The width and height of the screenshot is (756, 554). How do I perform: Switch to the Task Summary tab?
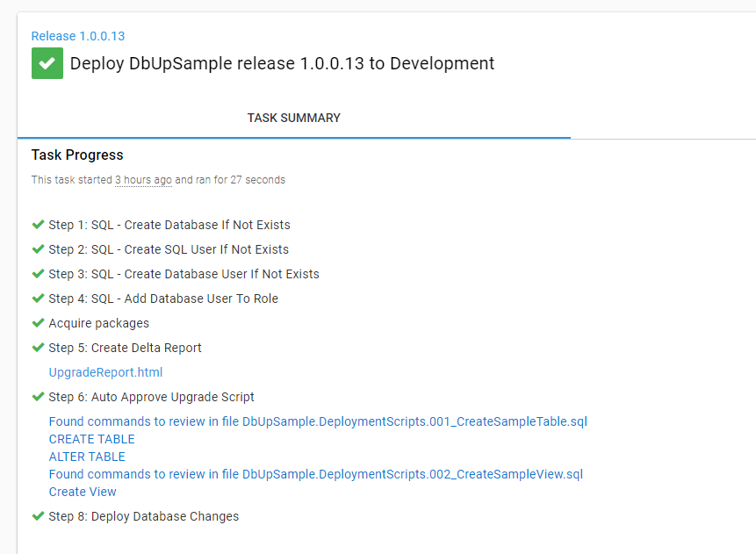[x=293, y=118]
